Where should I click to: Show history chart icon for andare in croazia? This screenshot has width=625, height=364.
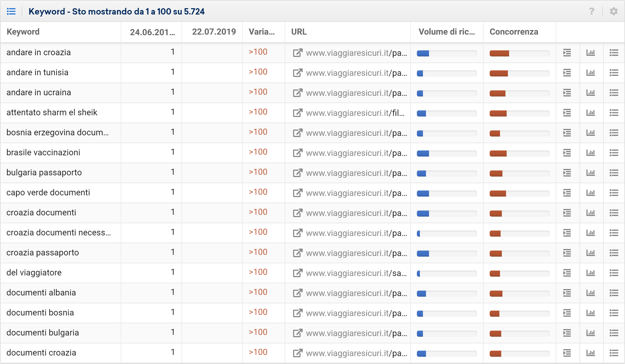pos(590,53)
